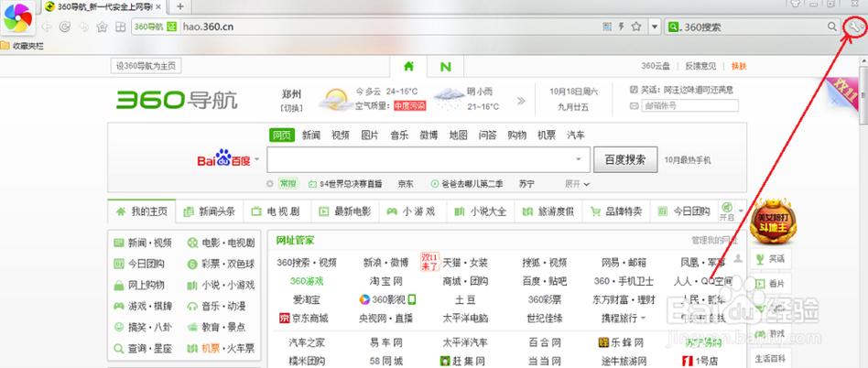Viewport: 868px width, 368px height.
Task: Open the 电视剧 tab
Action: pyautogui.click(x=277, y=211)
